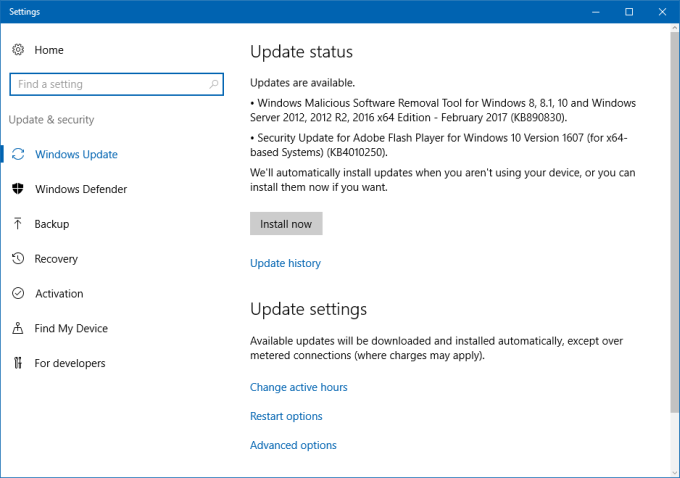Click the Activation checkmark circle icon

[18, 294]
